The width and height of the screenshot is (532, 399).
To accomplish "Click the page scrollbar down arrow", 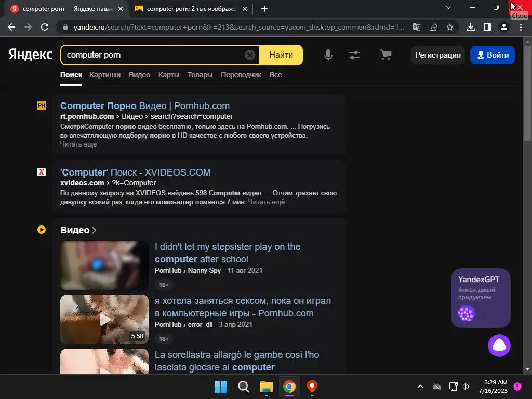I will point(527,369).
